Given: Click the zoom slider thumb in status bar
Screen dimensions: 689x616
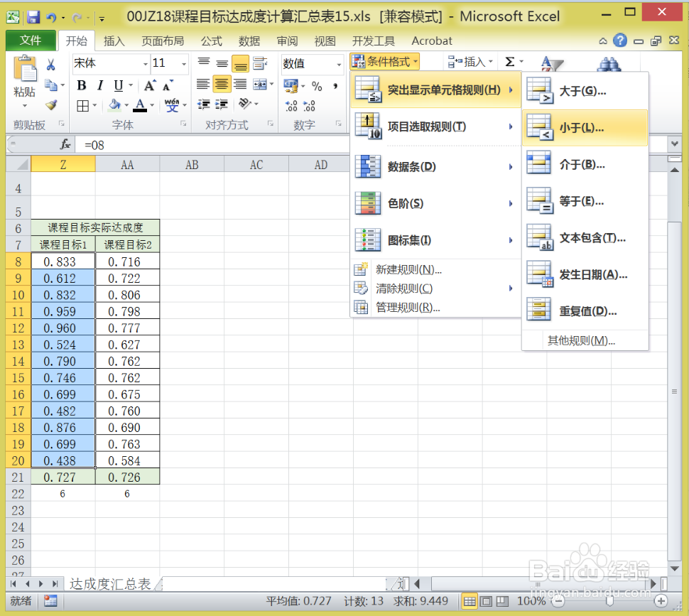Looking at the screenshot, I should pos(609,600).
